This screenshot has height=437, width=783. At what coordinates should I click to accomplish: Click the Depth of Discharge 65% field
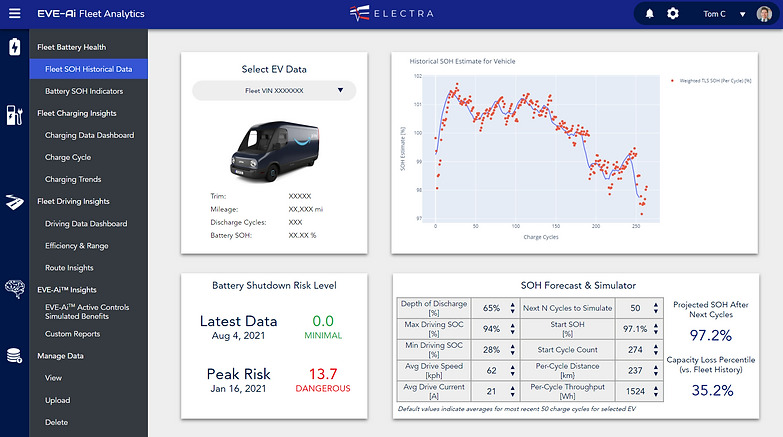point(495,308)
